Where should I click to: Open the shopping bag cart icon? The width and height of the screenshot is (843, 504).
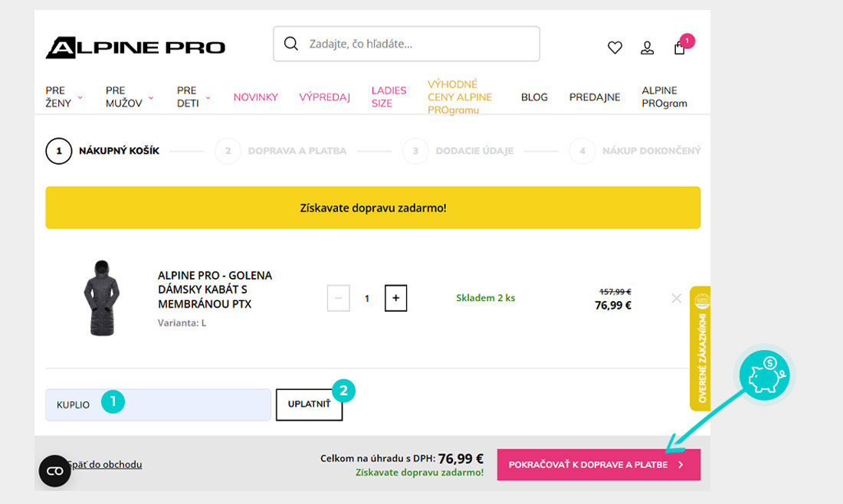tap(680, 47)
